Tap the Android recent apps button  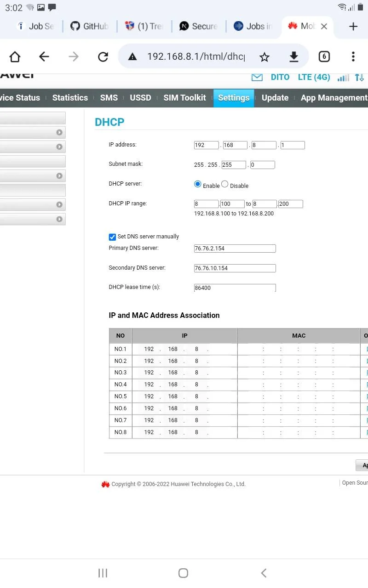103,573
